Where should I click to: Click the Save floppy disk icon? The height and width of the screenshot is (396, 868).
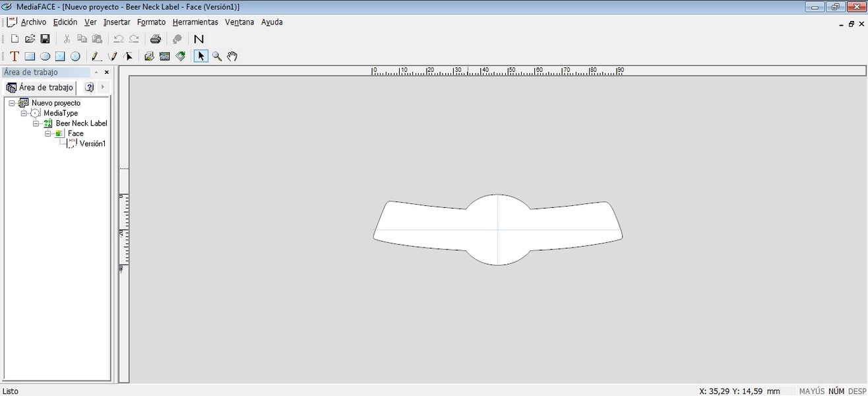pos(46,39)
